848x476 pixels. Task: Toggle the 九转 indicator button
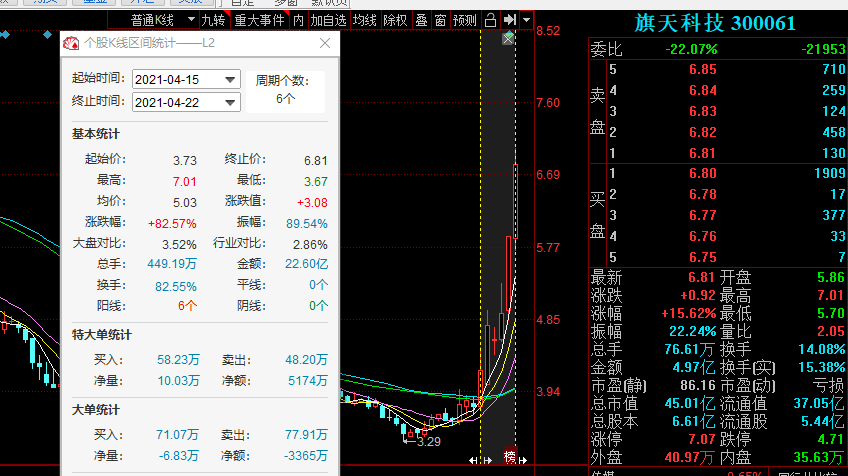tap(213, 21)
